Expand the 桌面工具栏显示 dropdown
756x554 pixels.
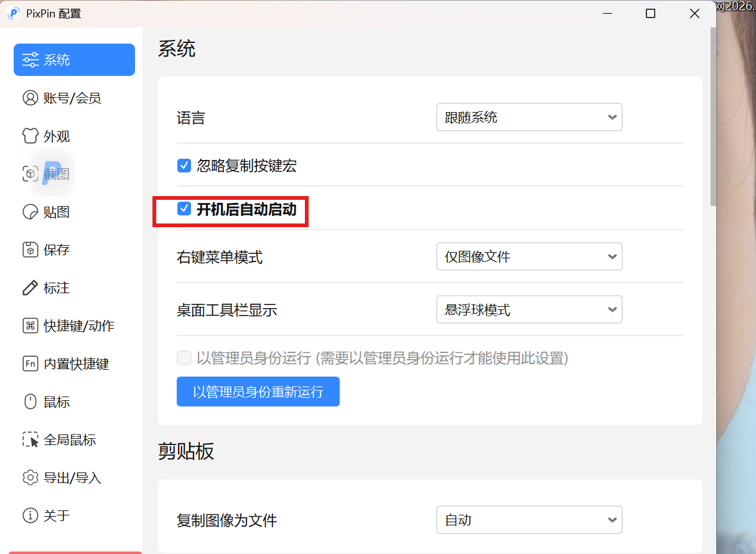529,309
